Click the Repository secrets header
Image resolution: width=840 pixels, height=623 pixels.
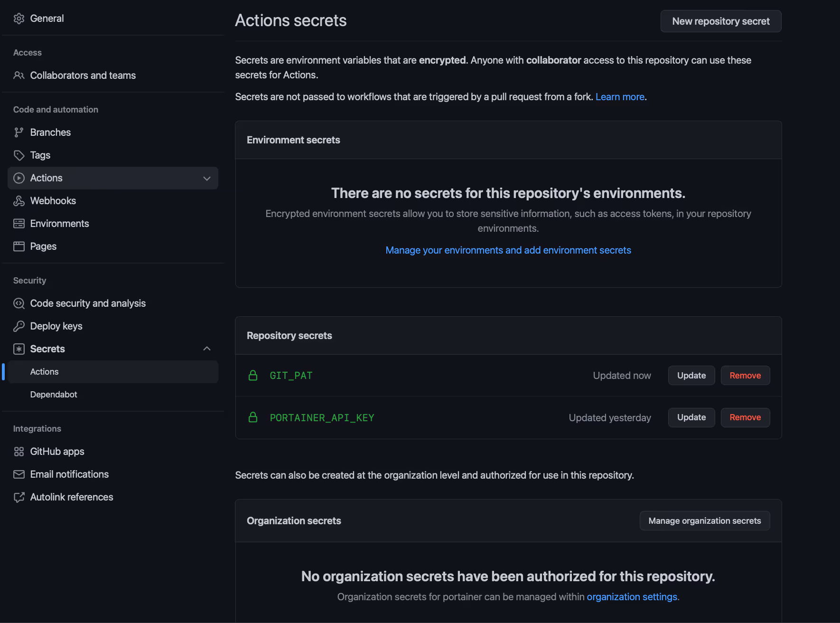[289, 336]
